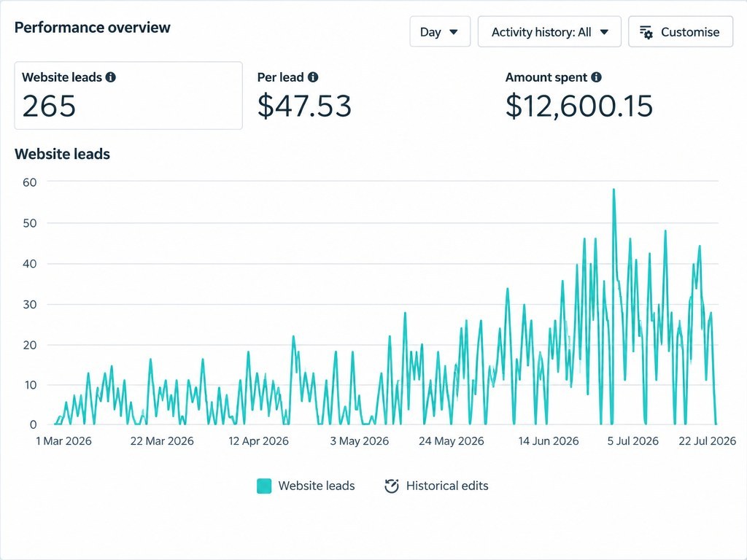Click the 12 Apr 2026 axis label
747x560 pixels.
tap(259, 441)
